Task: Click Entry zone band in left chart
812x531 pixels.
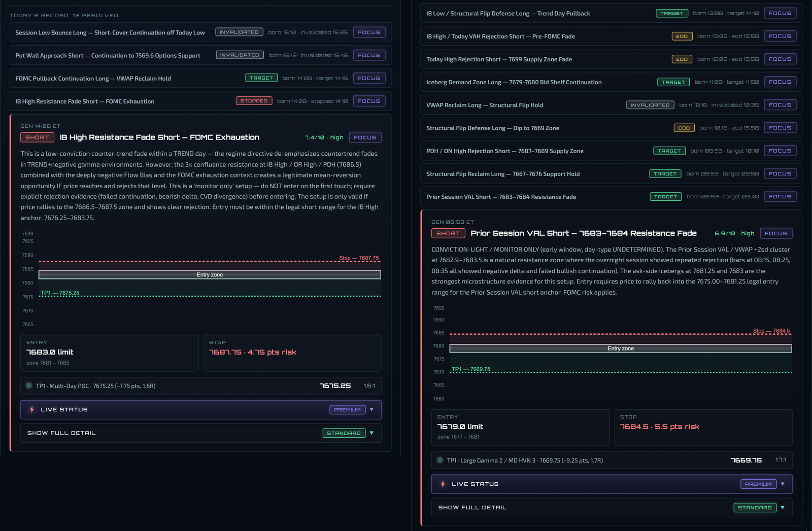Action: point(210,274)
